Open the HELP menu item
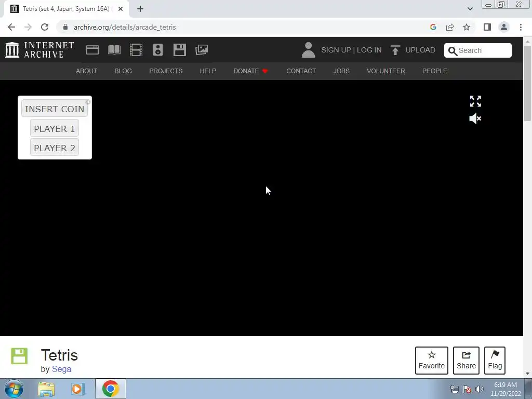 click(208, 71)
